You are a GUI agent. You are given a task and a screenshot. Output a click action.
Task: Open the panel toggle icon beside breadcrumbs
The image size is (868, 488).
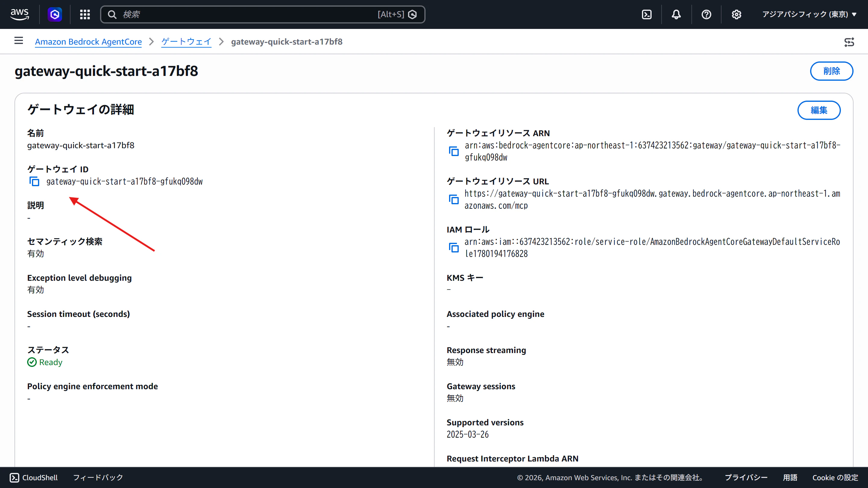point(849,42)
